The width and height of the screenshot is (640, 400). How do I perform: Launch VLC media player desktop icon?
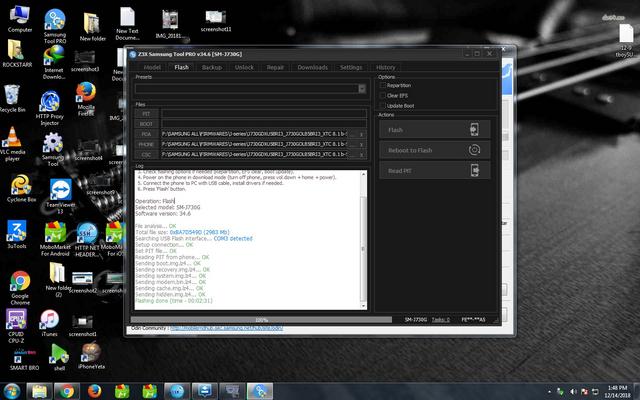tap(12, 144)
